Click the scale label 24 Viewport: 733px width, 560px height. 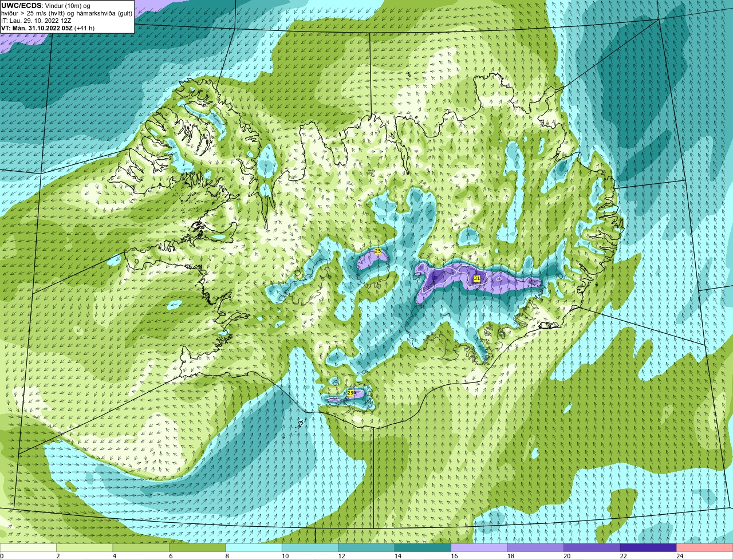pyautogui.click(x=680, y=556)
